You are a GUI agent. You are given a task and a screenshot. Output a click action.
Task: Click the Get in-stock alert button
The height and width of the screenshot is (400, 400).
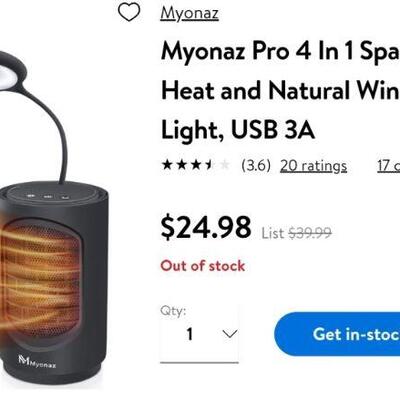point(337,334)
